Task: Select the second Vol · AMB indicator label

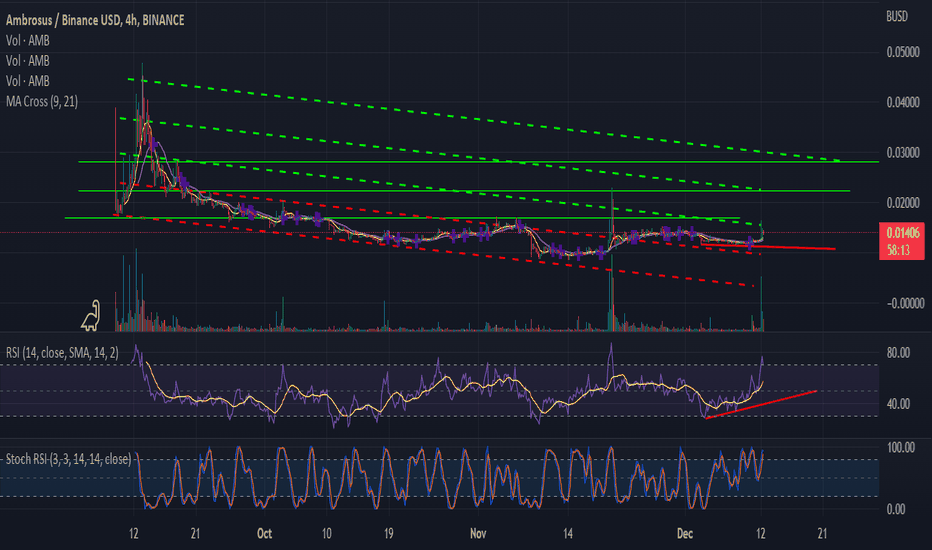Action: (x=27, y=61)
